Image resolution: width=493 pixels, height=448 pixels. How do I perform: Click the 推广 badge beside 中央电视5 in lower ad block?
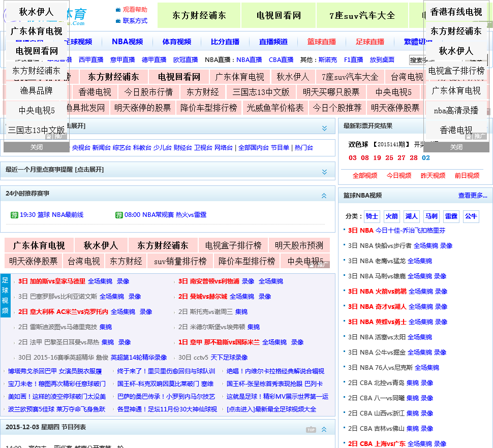[x=319, y=265]
